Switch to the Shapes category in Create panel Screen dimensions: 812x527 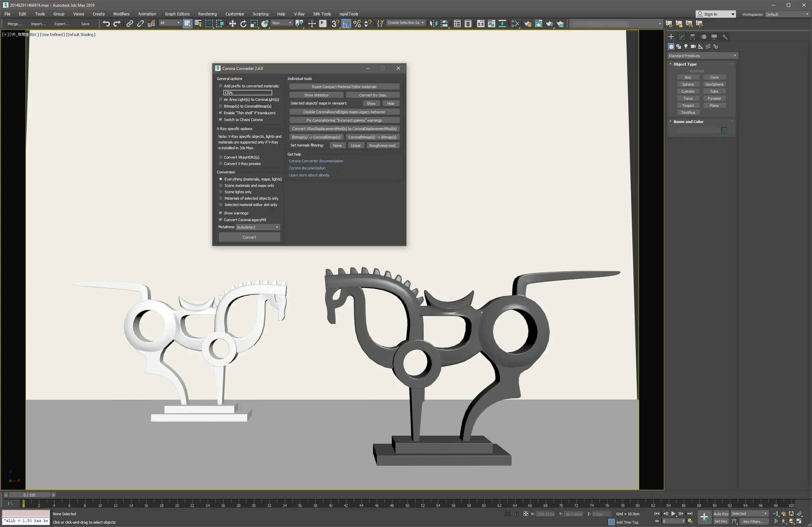679,46
